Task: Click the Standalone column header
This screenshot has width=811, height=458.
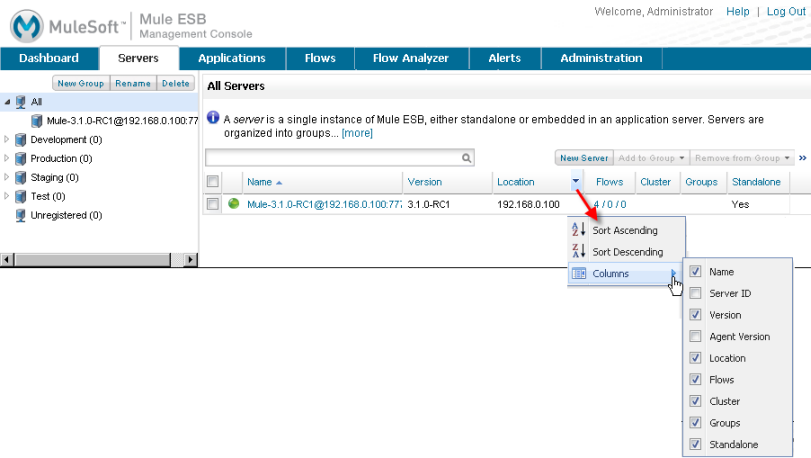Action: 756,182
